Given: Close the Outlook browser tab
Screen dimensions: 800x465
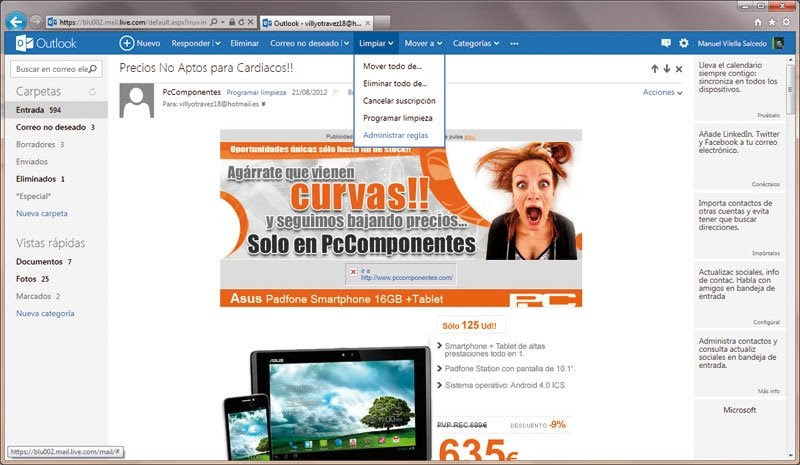Looking at the screenshot, I should coord(368,23).
